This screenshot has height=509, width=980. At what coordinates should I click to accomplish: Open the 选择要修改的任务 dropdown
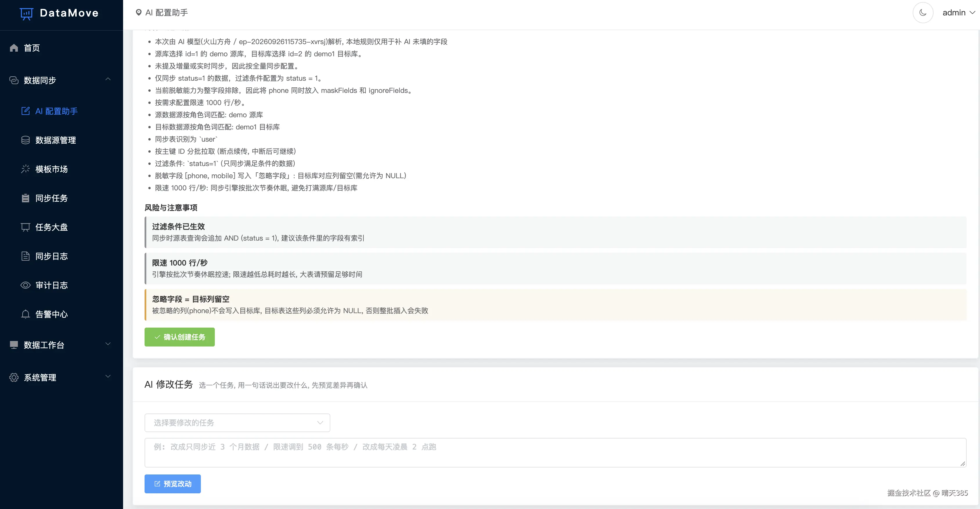(x=237, y=423)
